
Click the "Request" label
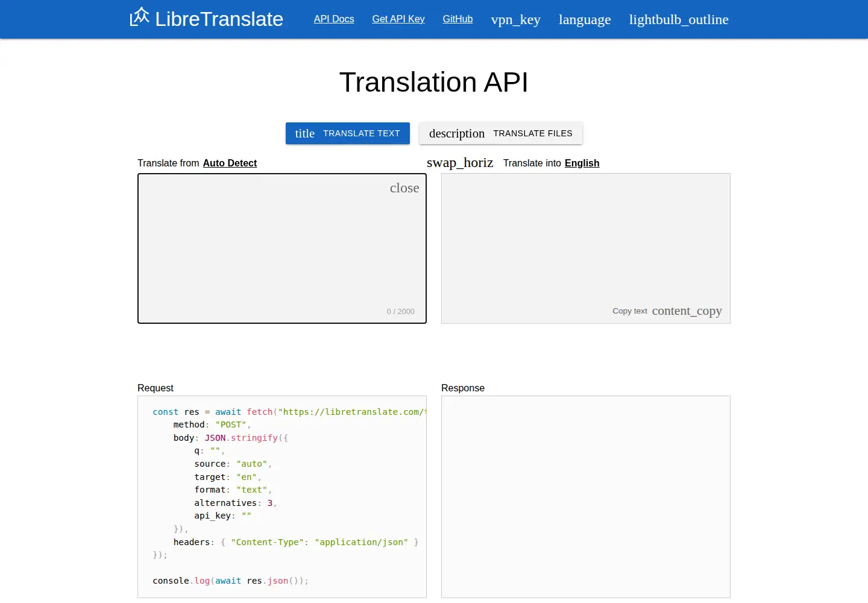(156, 388)
